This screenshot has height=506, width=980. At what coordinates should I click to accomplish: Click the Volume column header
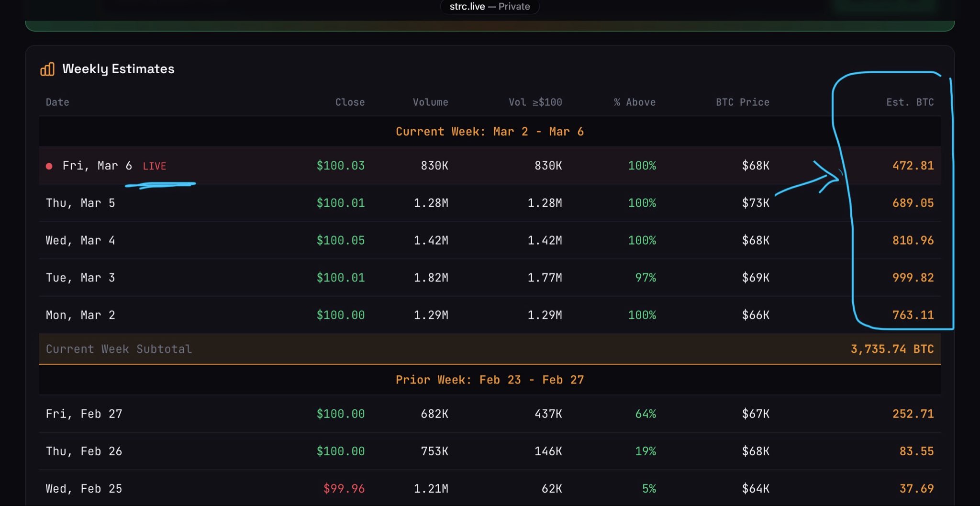tap(430, 102)
